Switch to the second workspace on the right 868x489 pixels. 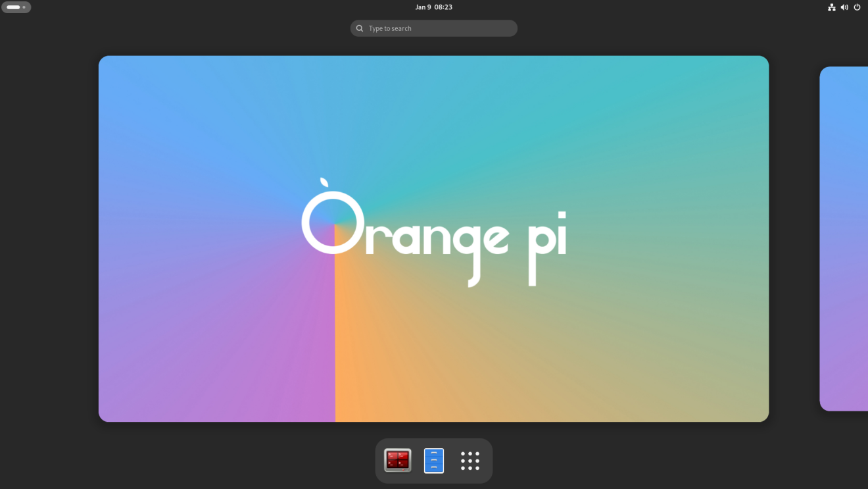click(844, 239)
